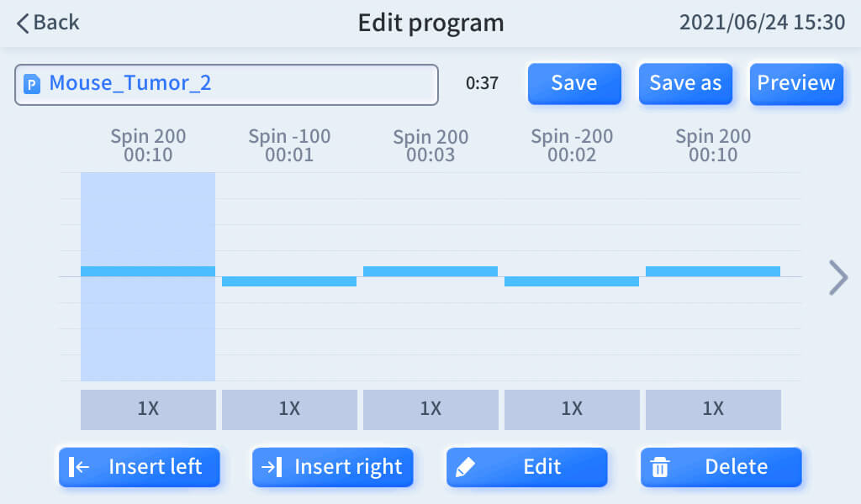Select the first Spin 200 00:10 step
Image resolution: width=861 pixels, height=504 pixels.
click(x=148, y=271)
